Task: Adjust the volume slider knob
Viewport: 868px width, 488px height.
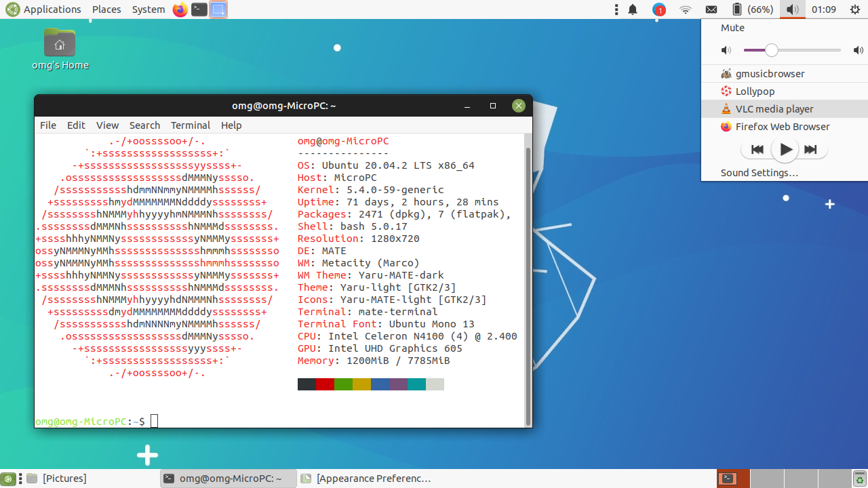Action: (772, 50)
